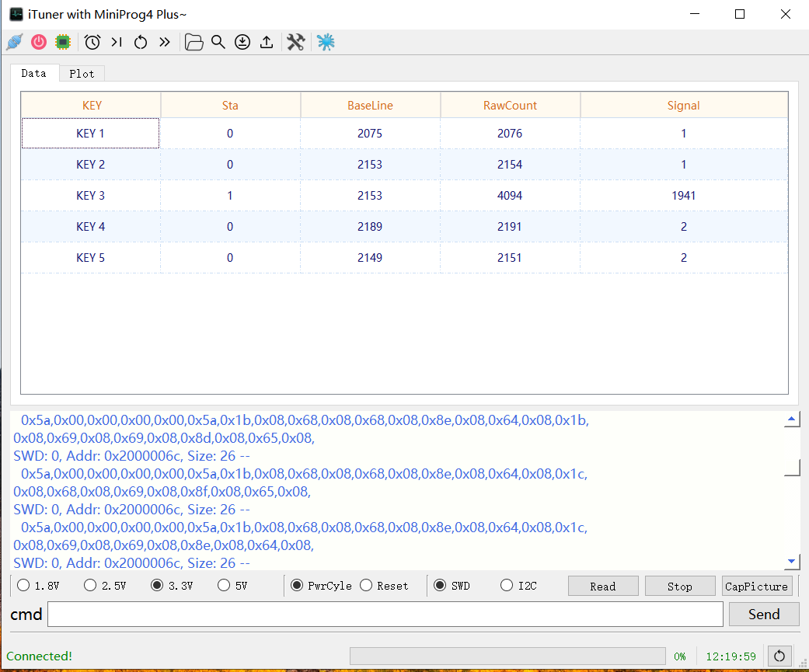Click the Signal column header
Screen dimensions: 809x672
[684, 105]
